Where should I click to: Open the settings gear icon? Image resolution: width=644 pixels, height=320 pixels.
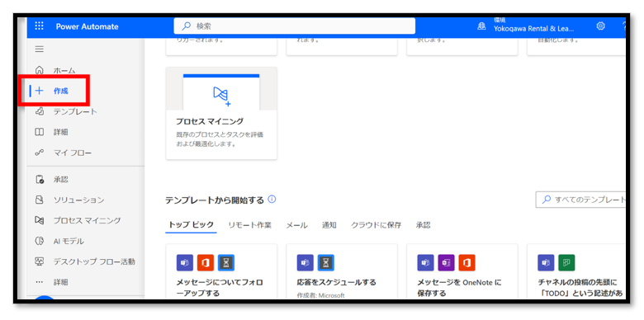pyautogui.click(x=600, y=26)
